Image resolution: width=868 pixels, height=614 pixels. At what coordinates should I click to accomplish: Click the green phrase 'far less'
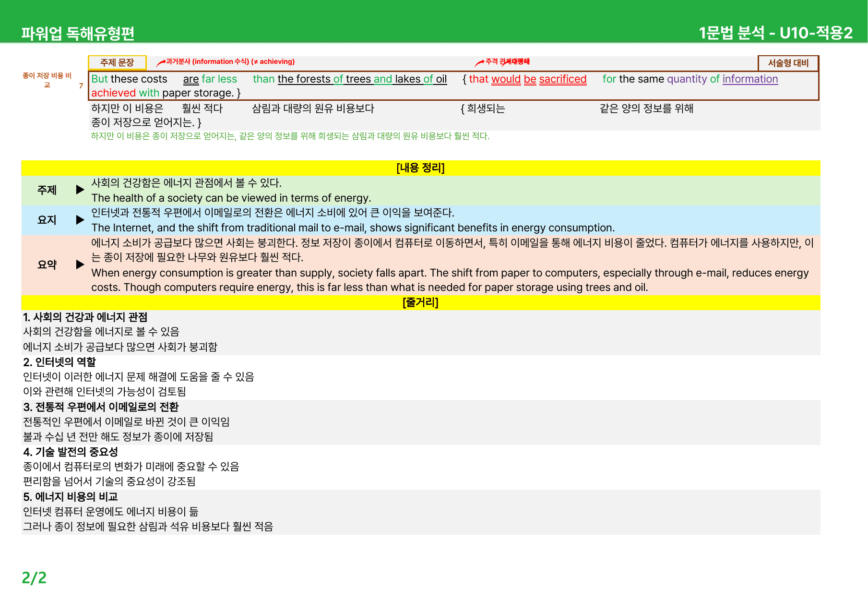pyautogui.click(x=219, y=79)
